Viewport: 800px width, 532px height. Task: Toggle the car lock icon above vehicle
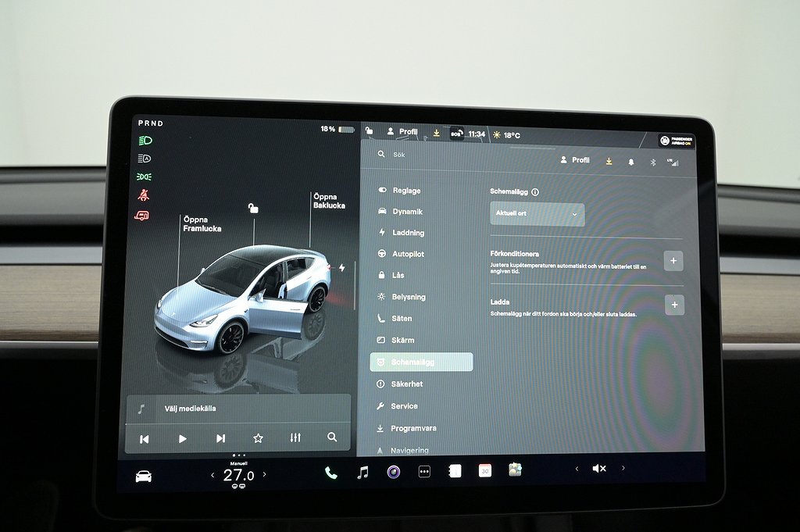point(253,208)
